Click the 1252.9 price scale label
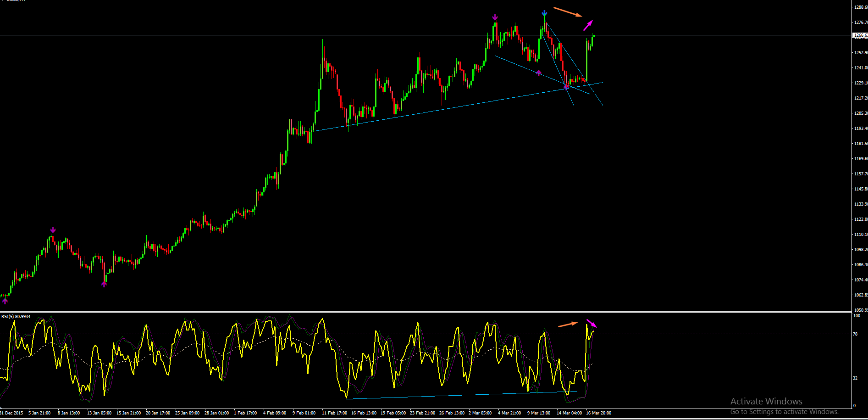Image resolution: width=868 pixels, height=420 pixels. [x=861, y=53]
